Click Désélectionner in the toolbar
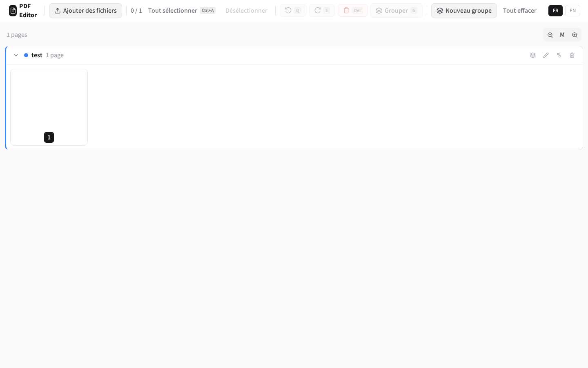This screenshot has width=588, height=368. [x=246, y=10]
